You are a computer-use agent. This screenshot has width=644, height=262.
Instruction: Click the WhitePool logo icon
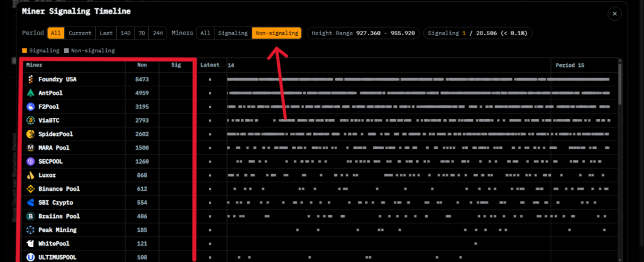[30, 244]
